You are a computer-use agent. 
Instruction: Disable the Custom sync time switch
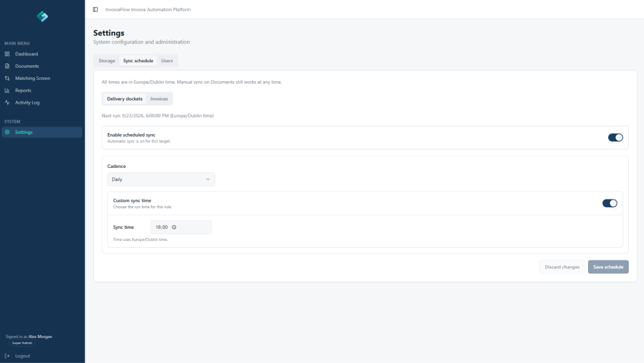point(609,203)
